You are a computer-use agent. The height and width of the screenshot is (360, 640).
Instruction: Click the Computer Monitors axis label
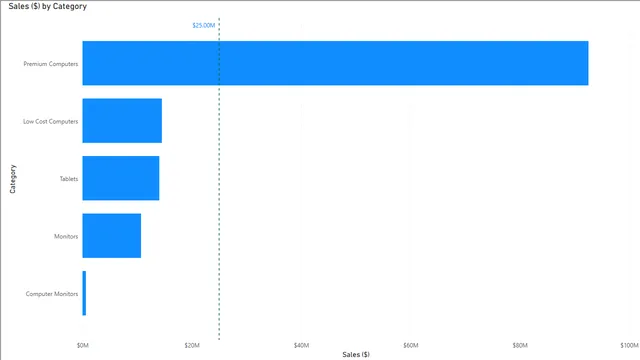pos(52,294)
